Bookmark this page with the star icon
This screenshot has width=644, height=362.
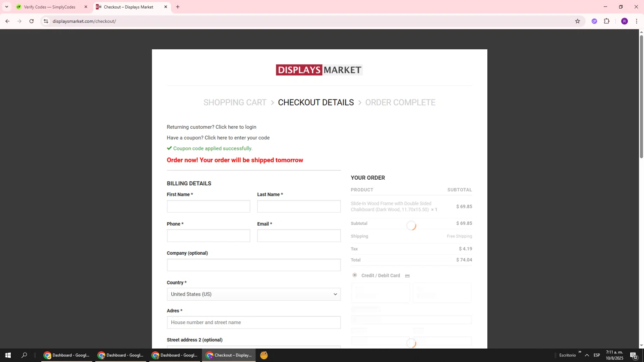click(577, 21)
